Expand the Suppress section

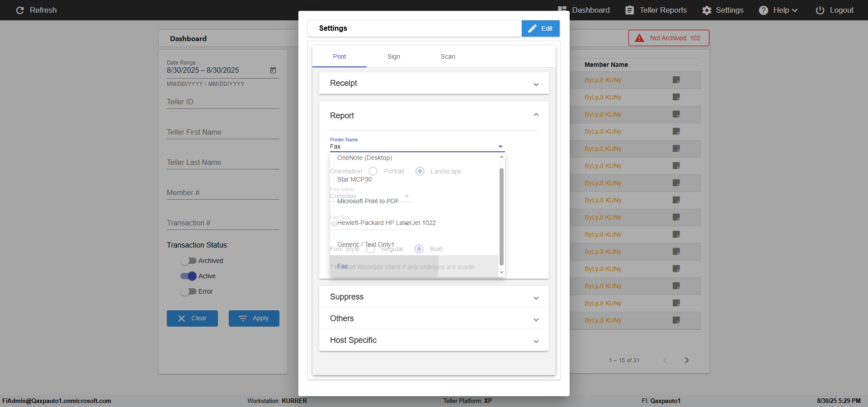click(434, 297)
